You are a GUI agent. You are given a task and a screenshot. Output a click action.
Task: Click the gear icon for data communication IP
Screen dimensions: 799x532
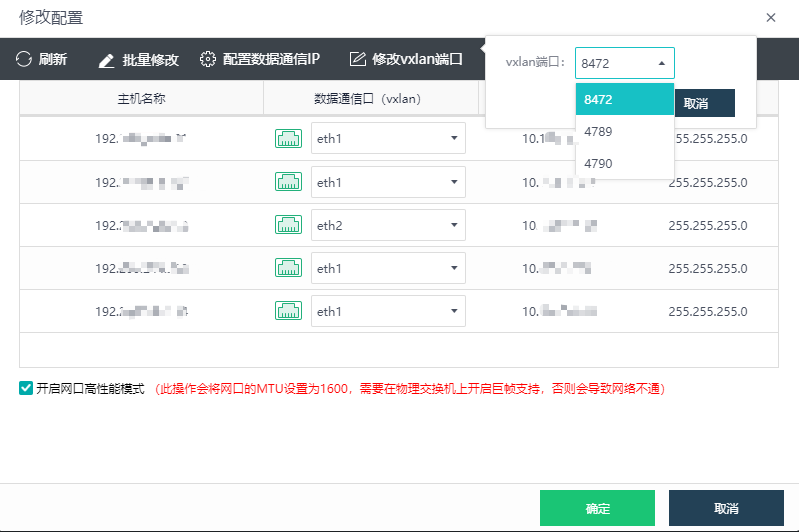click(x=208, y=60)
